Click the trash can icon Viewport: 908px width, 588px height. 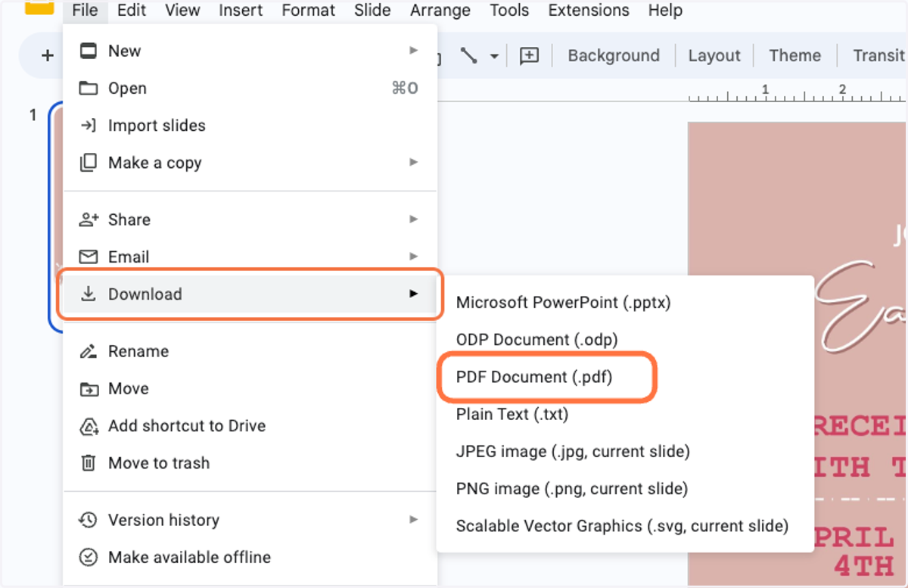coord(89,463)
